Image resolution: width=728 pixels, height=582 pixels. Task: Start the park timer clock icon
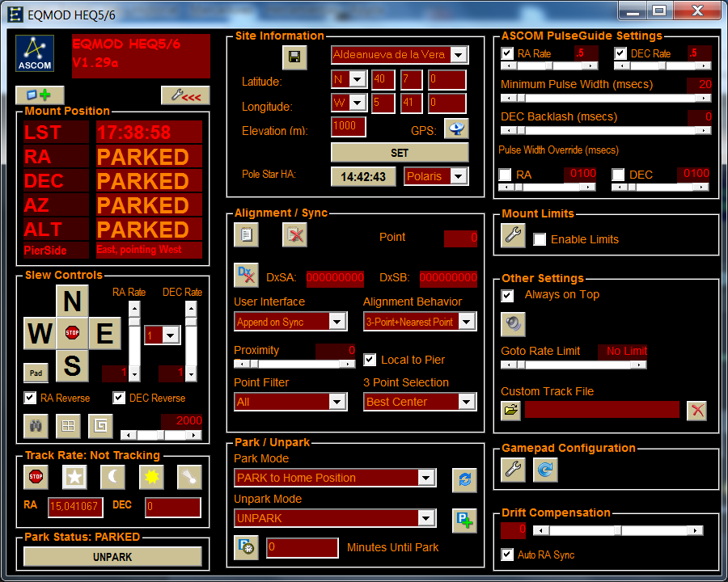[246, 547]
